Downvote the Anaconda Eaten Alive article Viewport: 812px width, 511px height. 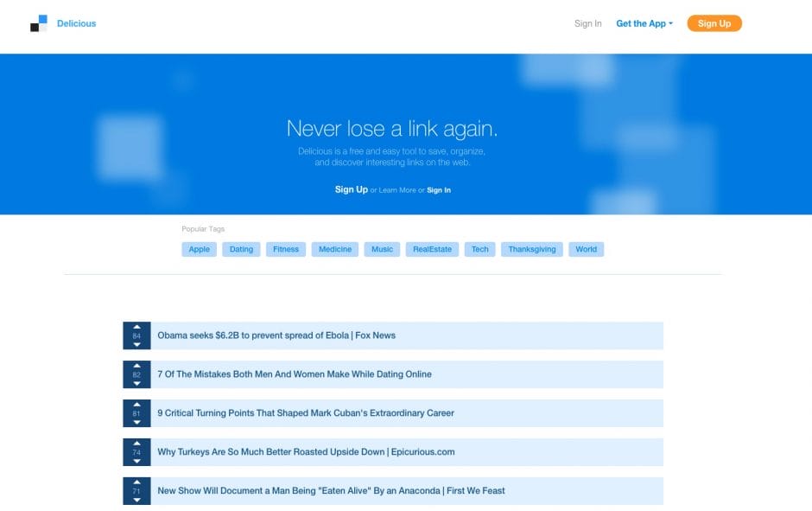click(136, 500)
